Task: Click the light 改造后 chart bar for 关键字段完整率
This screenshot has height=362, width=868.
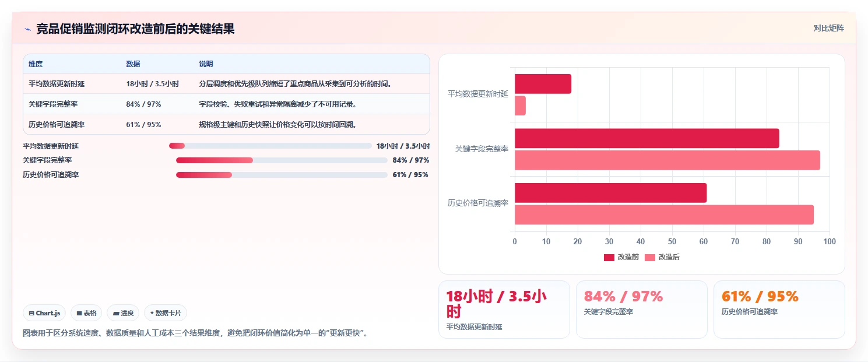Action: point(667,160)
